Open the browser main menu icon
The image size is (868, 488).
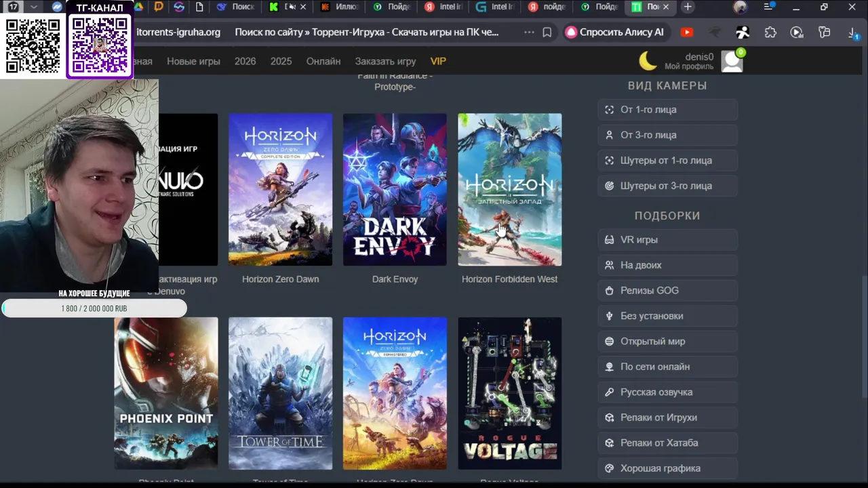coord(769,7)
